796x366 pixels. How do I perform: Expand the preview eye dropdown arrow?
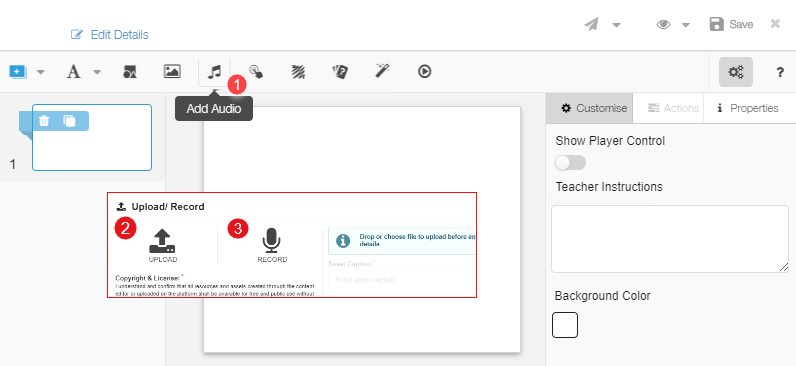pyautogui.click(x=685, y=25)
